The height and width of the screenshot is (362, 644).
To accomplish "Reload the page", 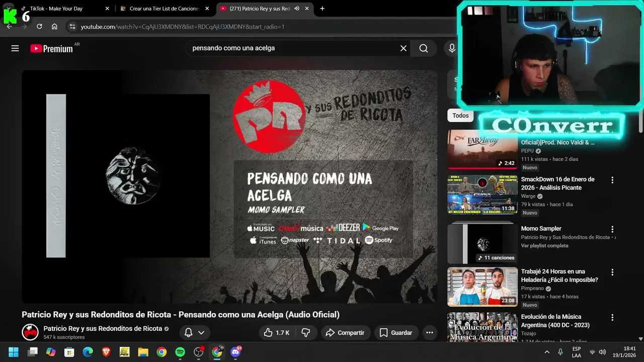I will point(39,27).
